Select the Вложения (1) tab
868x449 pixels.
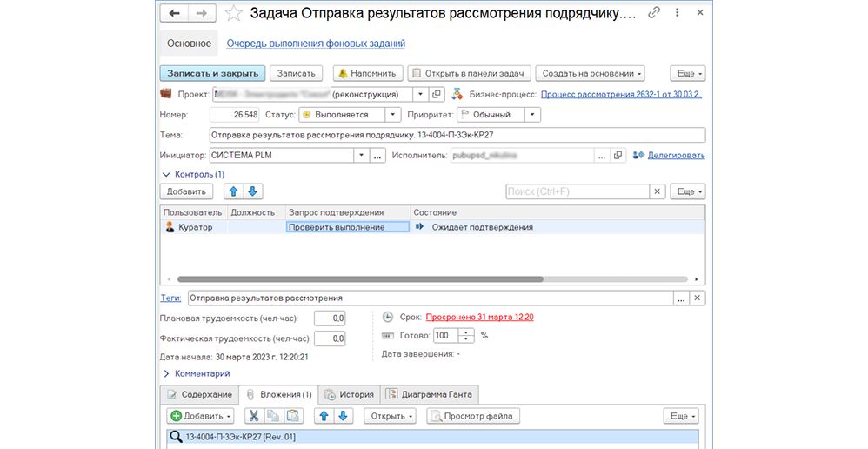point(279,395)
